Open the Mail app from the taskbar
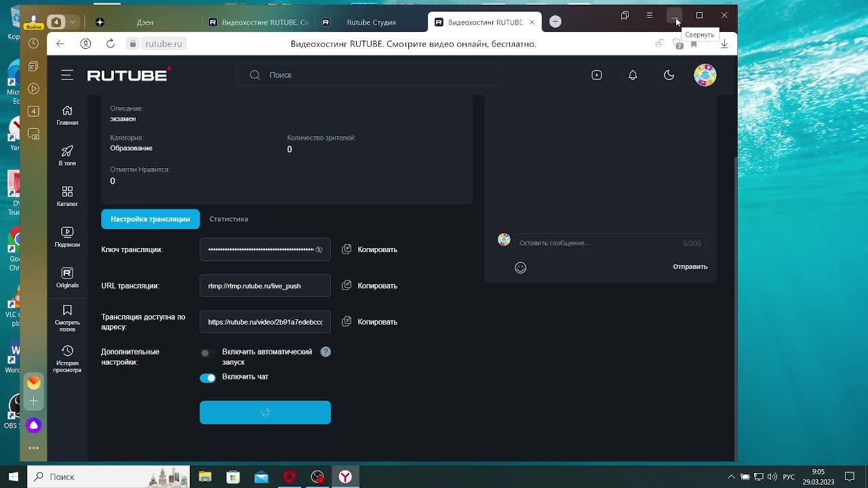This screenshot has width=868, height=488. click(261, 476)
